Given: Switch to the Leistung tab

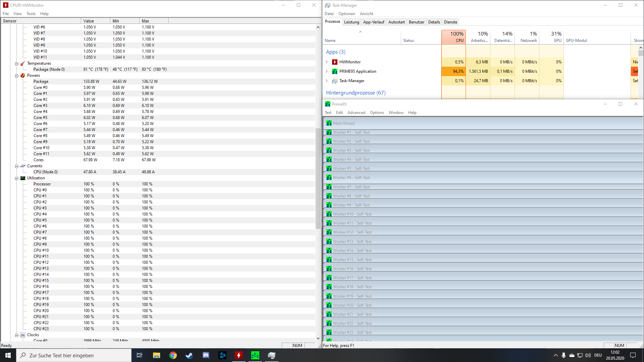Looking at the screenshot, I should 352,22.
